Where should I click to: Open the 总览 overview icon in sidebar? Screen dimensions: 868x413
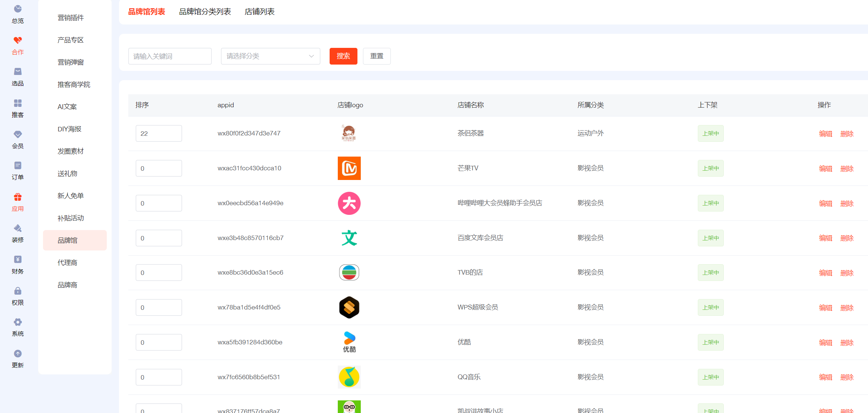(x=17, y=9)
